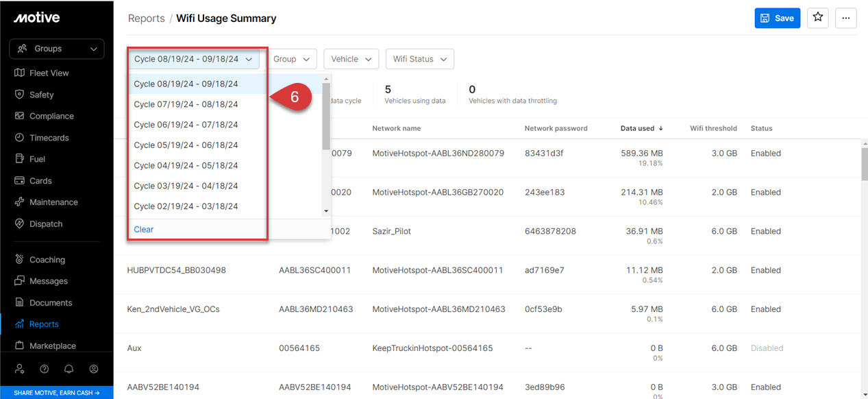Open Coaching icon in sidebar
This screenshot has width=868, height=399.
click(x=19, y=260)
